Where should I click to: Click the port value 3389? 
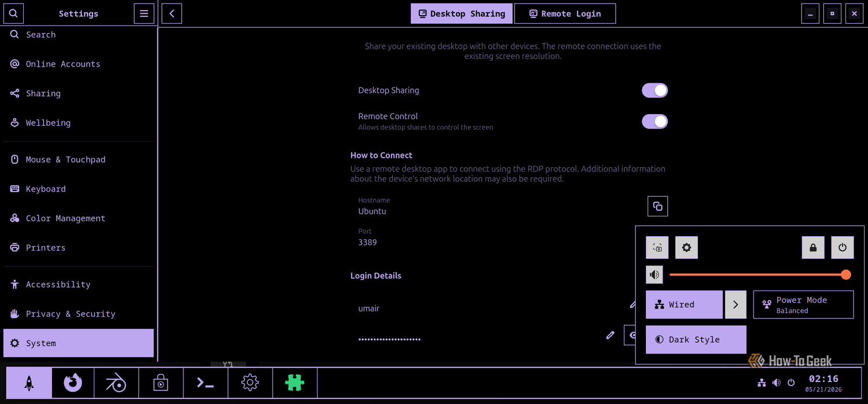click(x=367, y=243)
